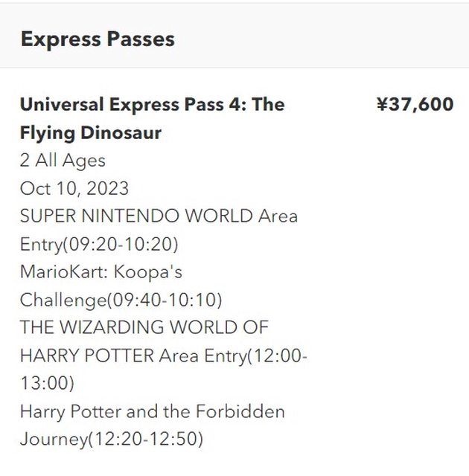Click the ¥37,600 price
Image resolution: width=469 pixels, height=476 pixels.
(x=415, y=104)
